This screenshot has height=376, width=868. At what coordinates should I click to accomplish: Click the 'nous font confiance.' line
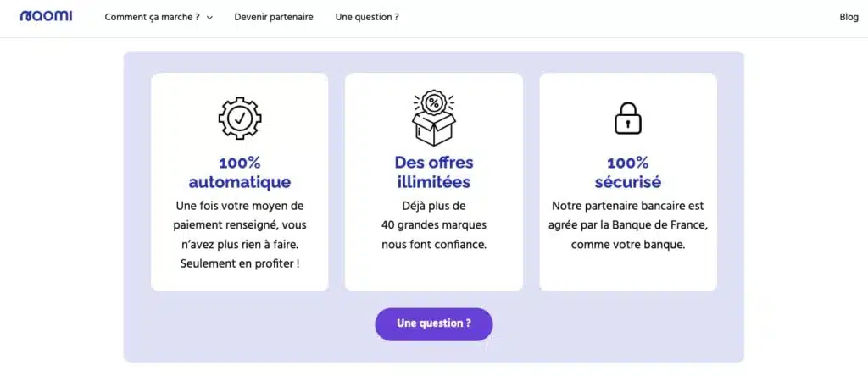pos(434,244)
